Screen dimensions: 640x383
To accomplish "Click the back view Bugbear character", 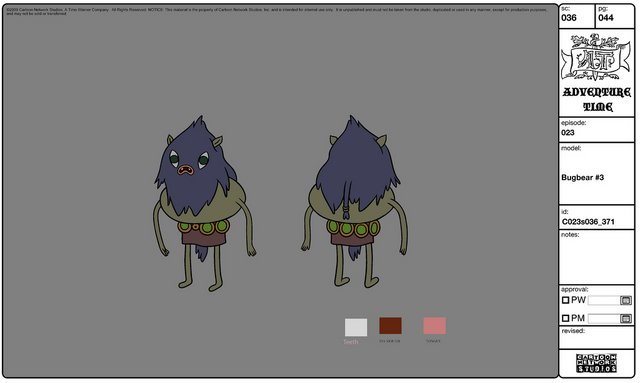I will 354,202.
